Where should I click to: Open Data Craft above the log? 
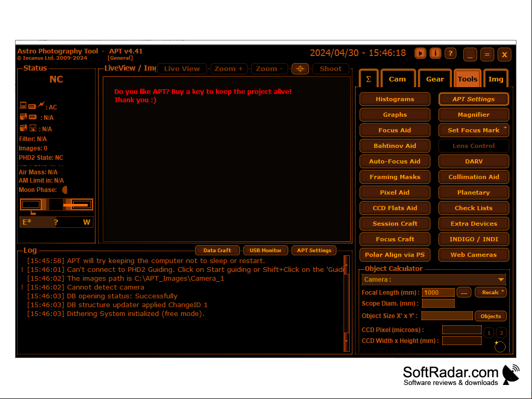[217, 251]
